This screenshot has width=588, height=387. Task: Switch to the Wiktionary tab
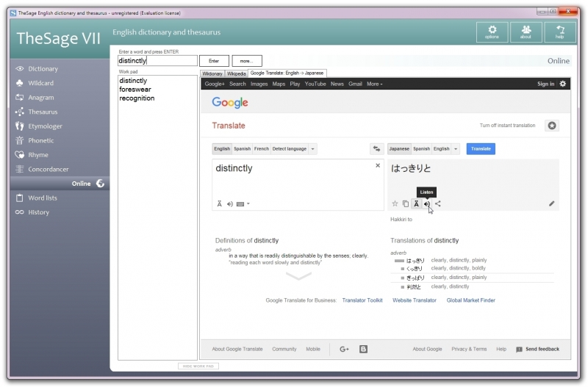(212, 73)
